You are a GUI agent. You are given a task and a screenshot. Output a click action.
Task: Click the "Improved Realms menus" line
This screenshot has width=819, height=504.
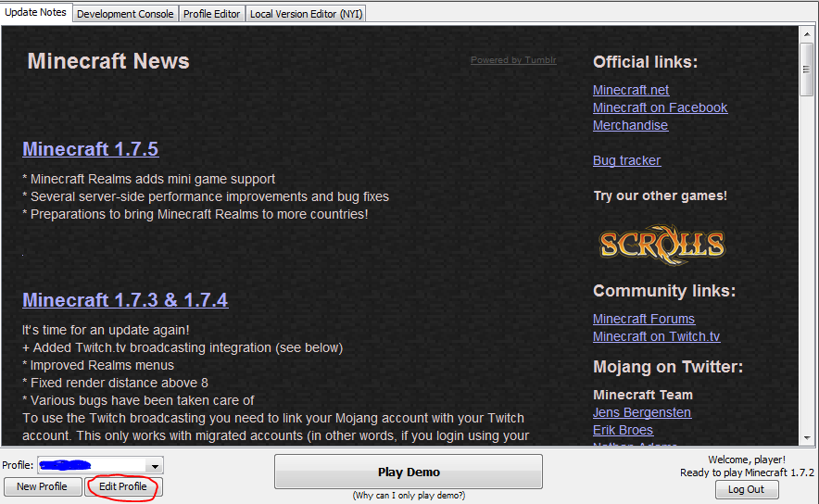(x=98, y=366)
